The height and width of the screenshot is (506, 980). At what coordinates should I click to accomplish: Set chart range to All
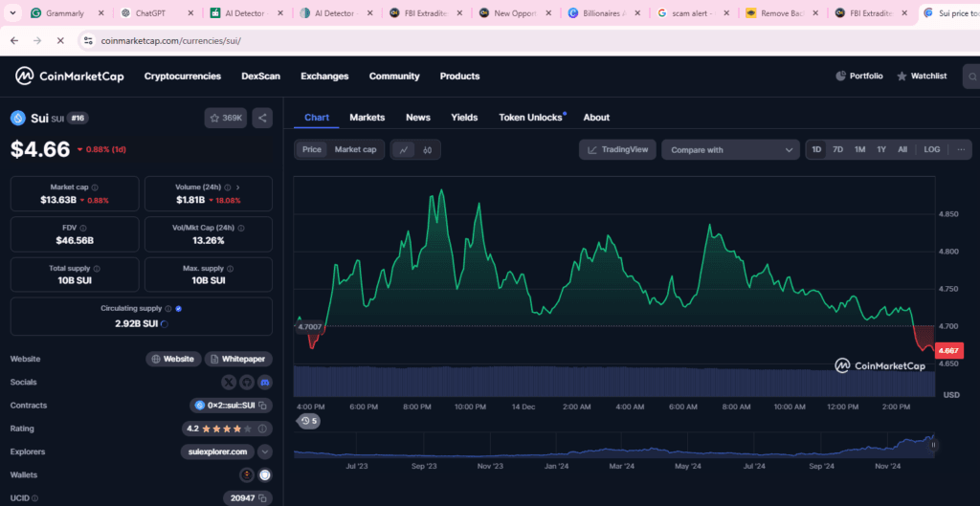[902, 150]
